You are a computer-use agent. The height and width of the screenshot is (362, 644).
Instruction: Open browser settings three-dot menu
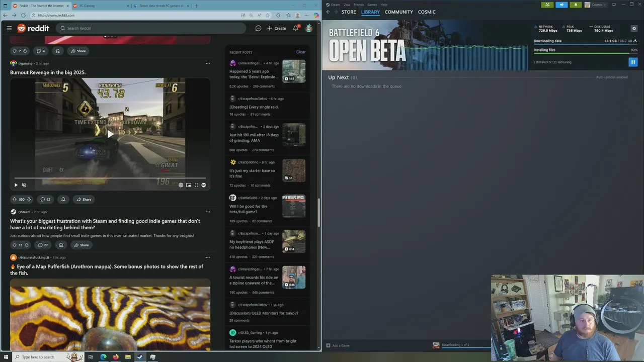coord(306,15)
